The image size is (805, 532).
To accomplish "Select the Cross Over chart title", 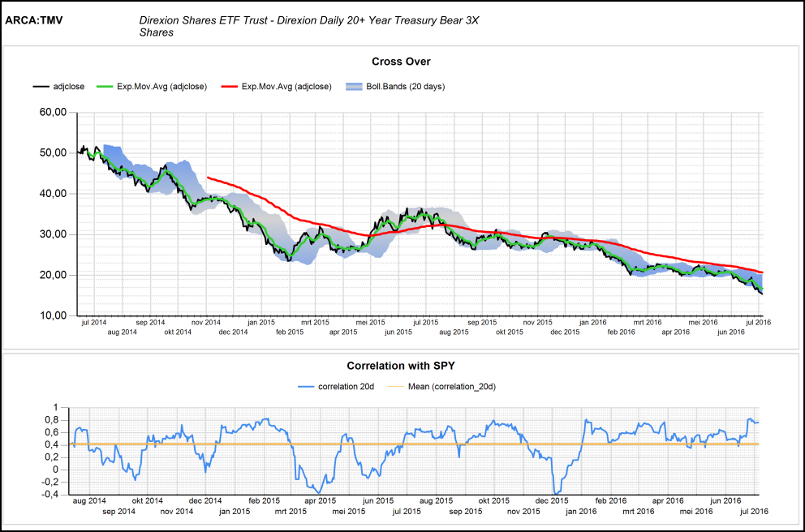I will [401, 62].
